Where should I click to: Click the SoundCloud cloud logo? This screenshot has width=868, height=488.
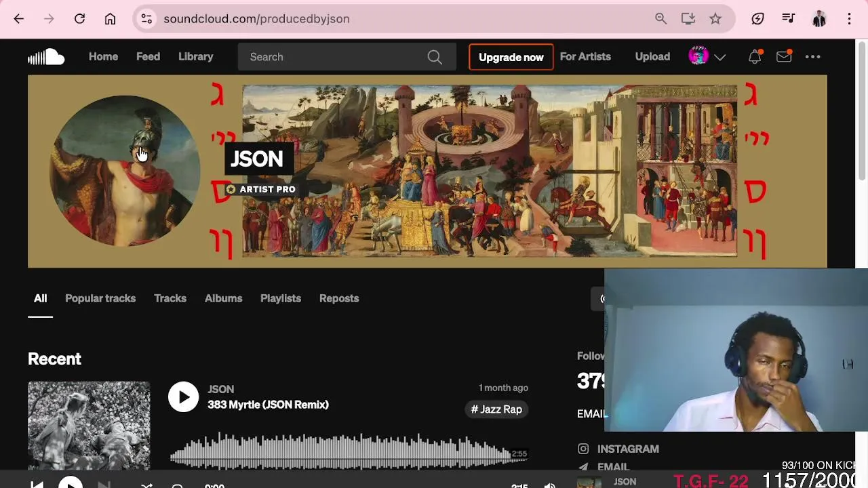coord(46,57)
